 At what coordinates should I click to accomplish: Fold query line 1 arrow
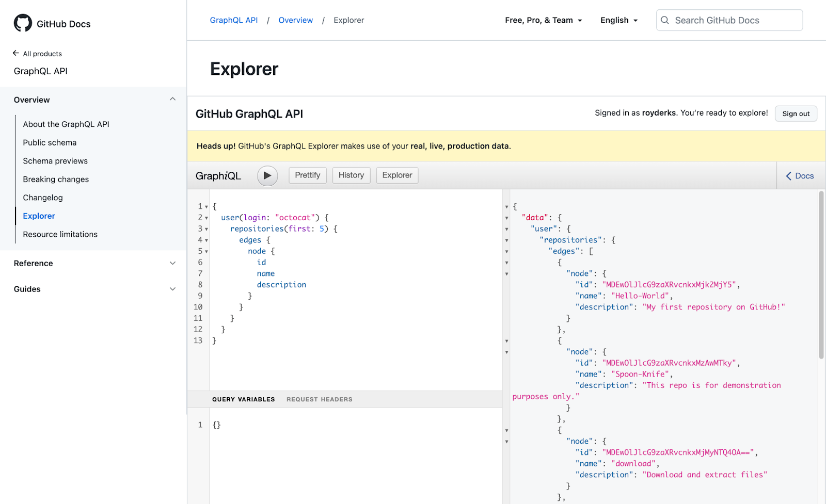[206, 207]
